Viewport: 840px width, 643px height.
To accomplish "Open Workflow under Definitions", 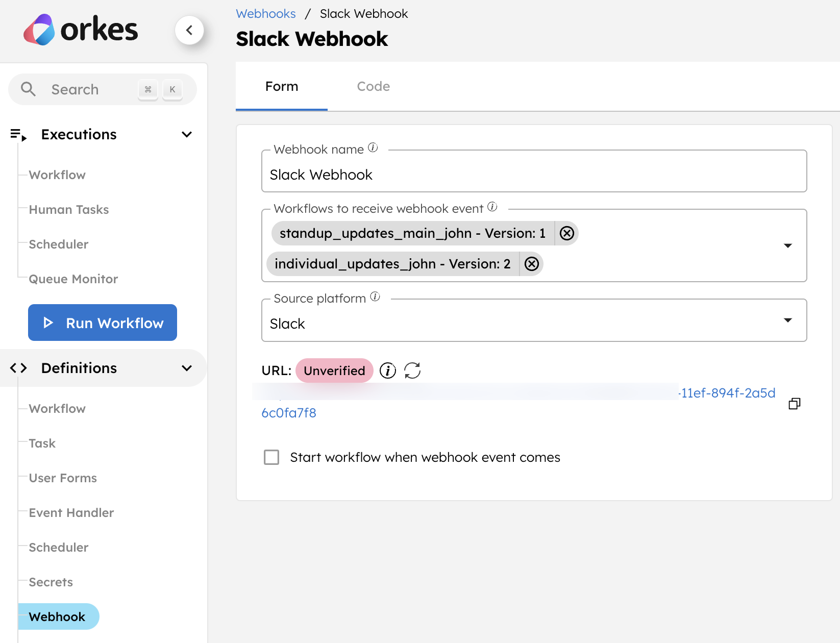I will (x=57, y=409).
